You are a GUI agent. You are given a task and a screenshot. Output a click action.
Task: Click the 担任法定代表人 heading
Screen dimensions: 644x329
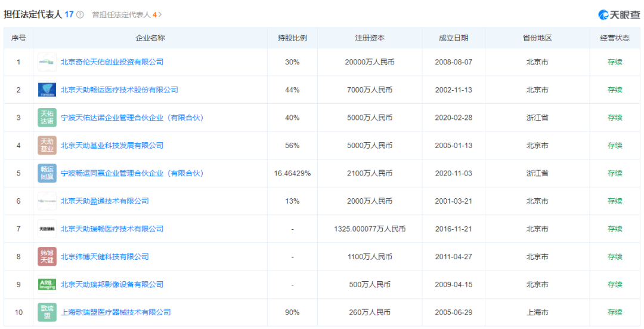(33, 15)
